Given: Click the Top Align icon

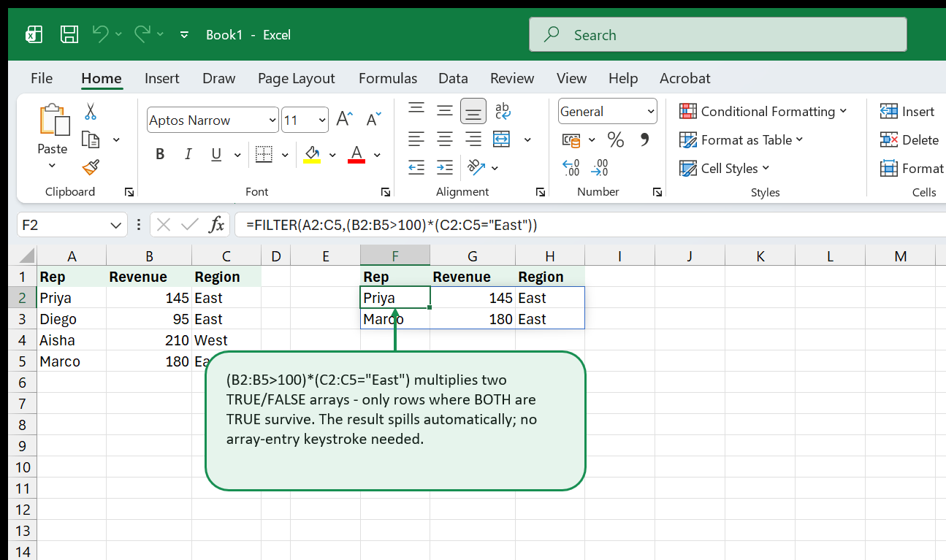Looking at the screenshot, I should (416, 110).
